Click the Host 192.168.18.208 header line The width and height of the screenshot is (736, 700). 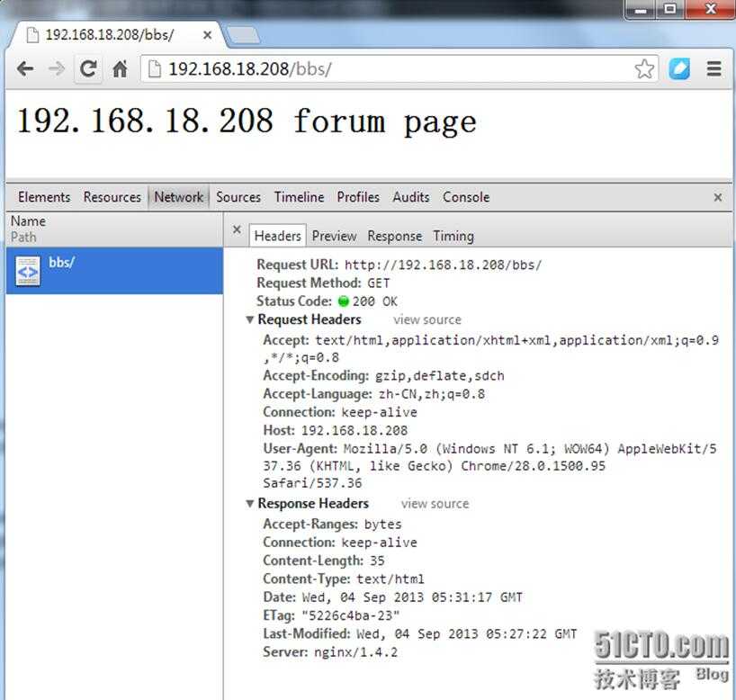tap(335, 430)
